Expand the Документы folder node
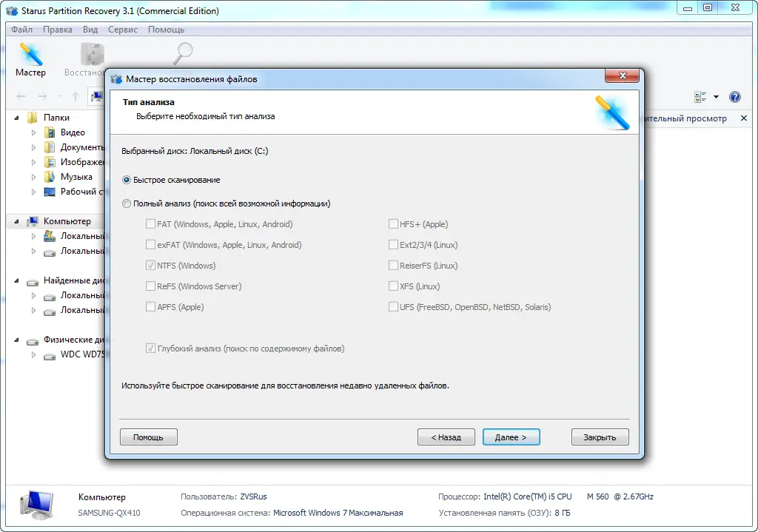 tap(33, 147)
